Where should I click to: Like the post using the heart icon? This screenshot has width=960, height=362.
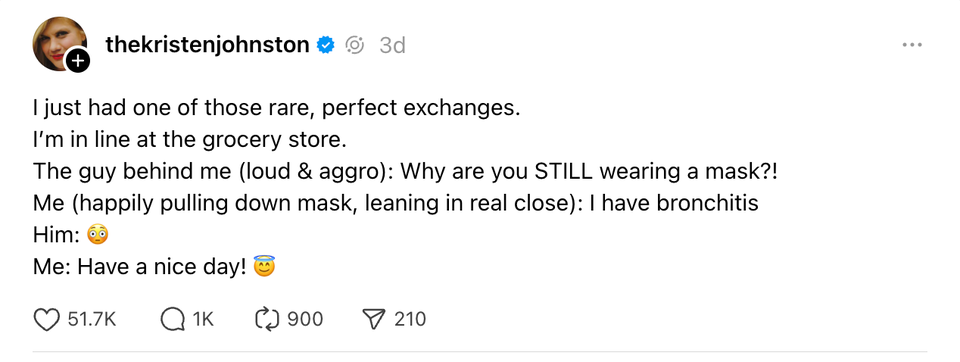click(x=46, y=319)
